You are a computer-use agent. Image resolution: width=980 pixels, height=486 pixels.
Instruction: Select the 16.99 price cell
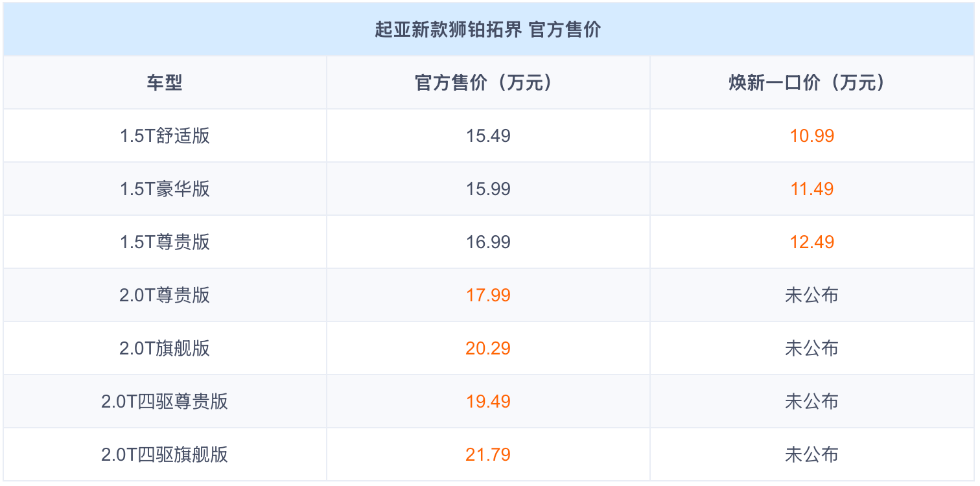pos(488,242)
